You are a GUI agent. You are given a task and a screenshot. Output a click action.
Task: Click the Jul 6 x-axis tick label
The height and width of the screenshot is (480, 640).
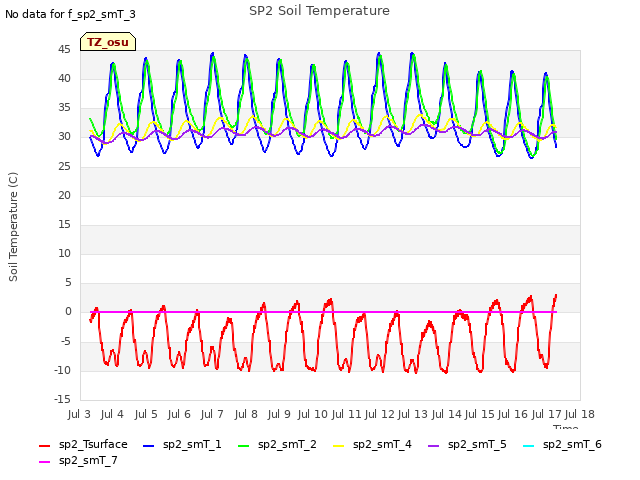[179, 414]
